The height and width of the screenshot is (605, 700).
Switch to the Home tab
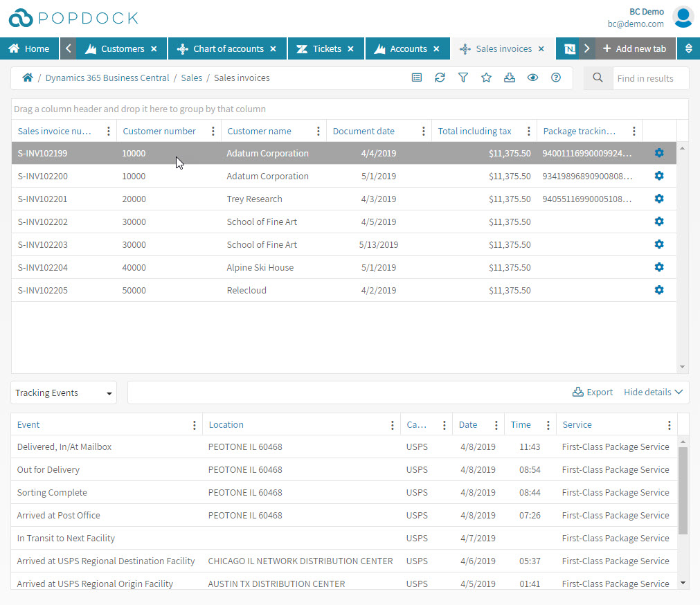[x=30, y=48]
